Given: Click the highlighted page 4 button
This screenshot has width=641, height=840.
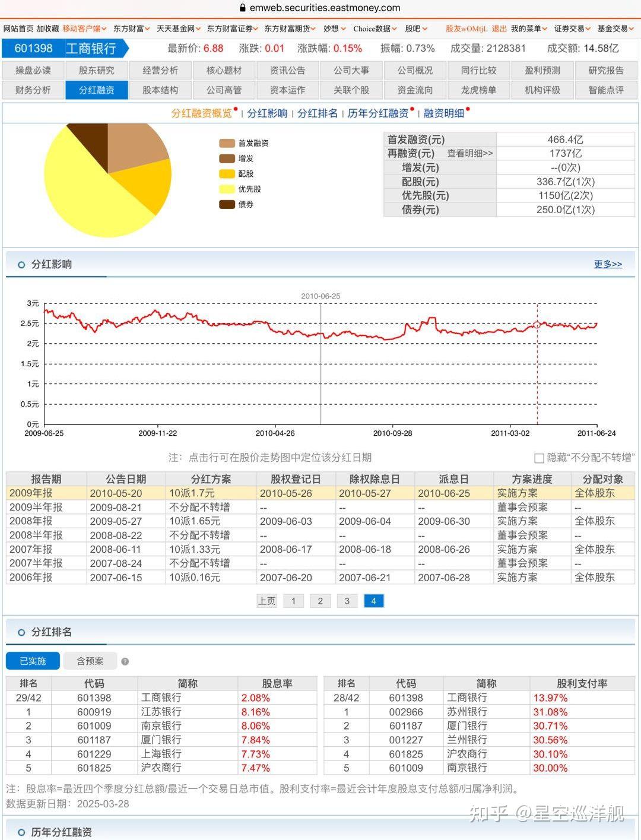Looking at the screenshot, I should tap(373, 601).
